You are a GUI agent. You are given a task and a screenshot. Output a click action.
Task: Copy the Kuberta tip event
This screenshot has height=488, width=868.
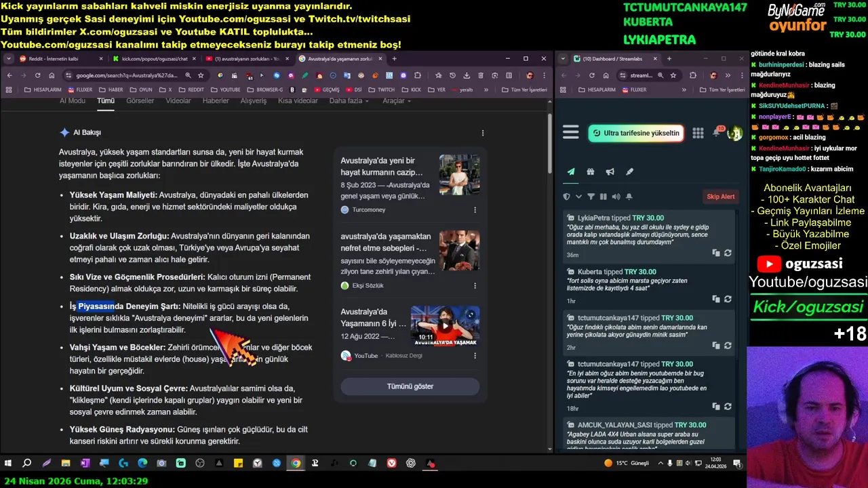tap(716, 299)
